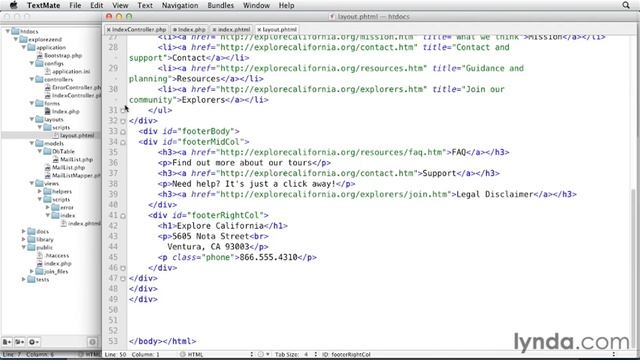Open the HTML language dropdown in status bar
640x360 pixels.
216,354
